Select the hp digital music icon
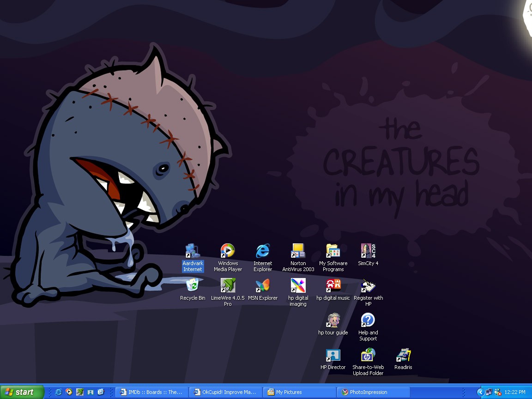 (x=333, y=289)
